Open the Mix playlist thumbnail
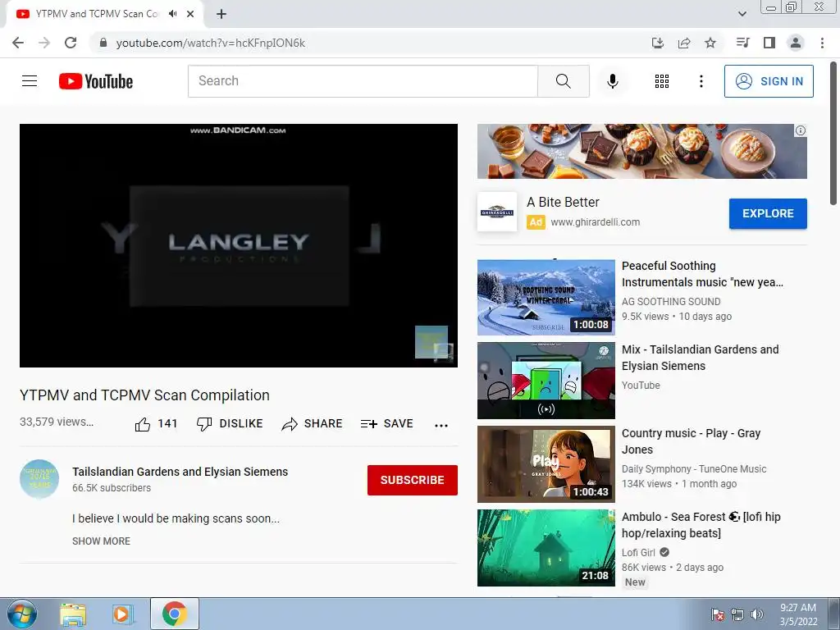The image size is (840, 630). (546, 381)
